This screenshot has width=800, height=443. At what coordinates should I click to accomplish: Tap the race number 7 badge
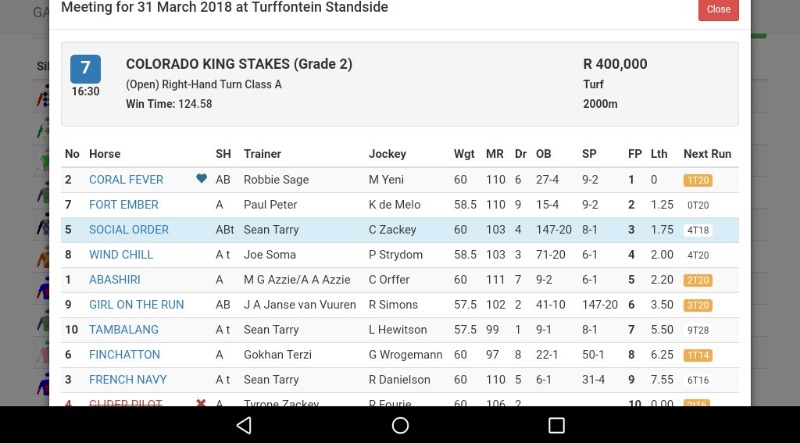[x=85, y=69]
